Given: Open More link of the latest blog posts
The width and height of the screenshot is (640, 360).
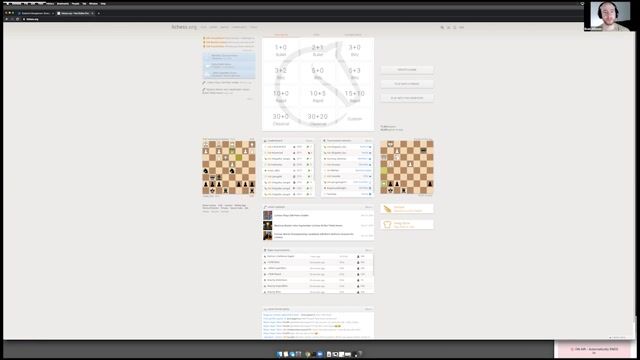Looking at the screenshot, I should [368, 207].
